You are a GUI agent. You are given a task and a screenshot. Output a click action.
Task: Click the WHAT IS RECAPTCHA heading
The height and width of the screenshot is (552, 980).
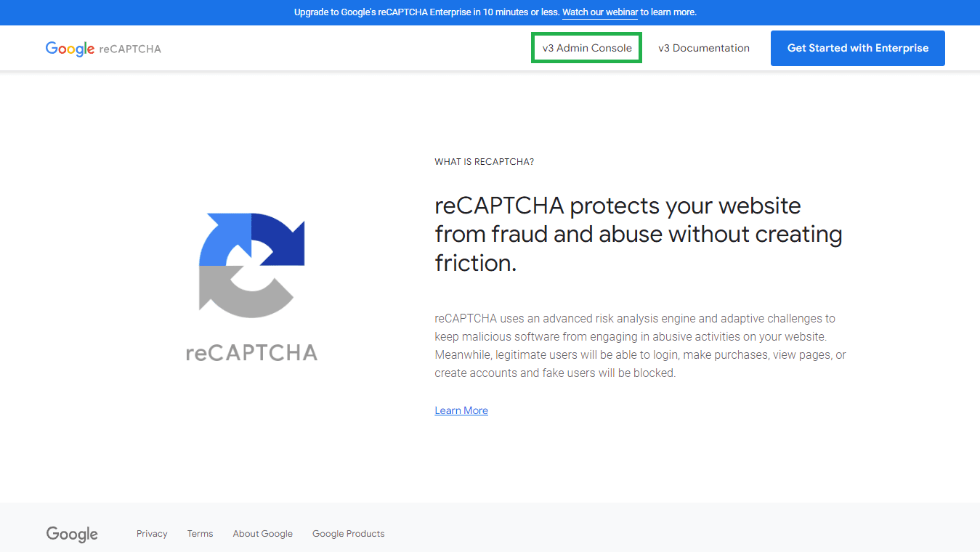coord(484,161)
